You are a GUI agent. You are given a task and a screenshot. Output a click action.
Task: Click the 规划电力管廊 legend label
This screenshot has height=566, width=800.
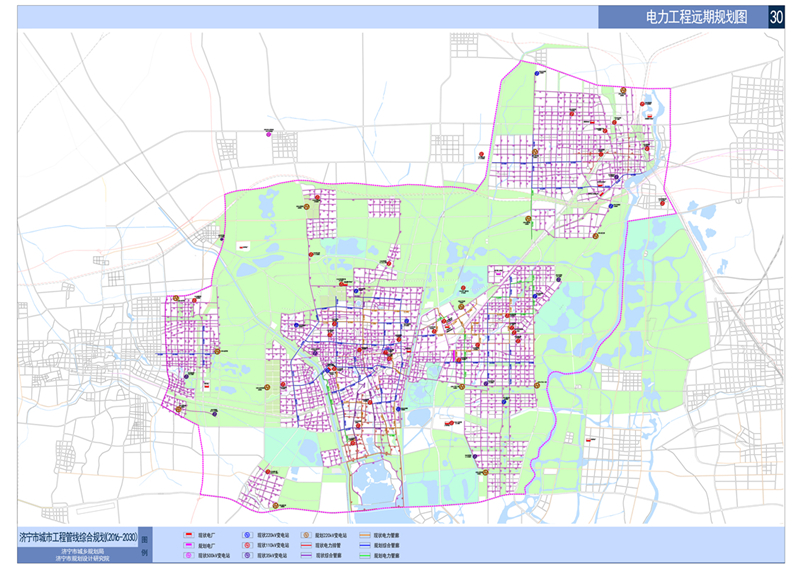coord(386,556)
